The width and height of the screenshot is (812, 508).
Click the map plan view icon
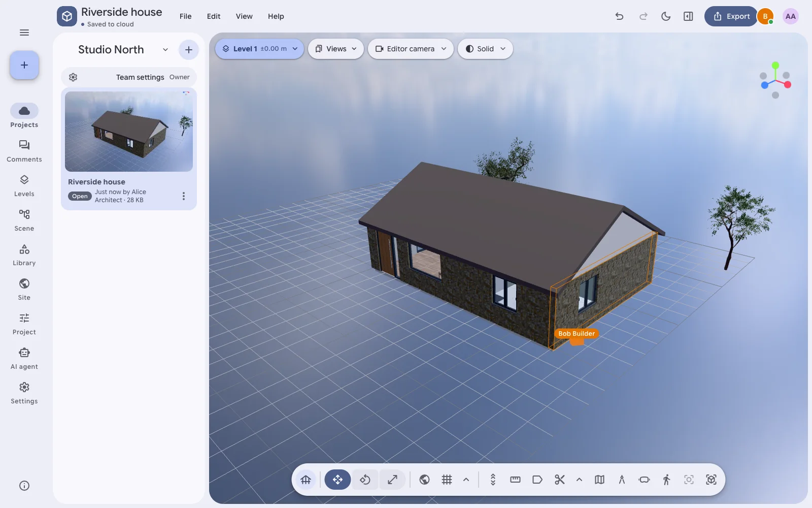tap(599, 480)
